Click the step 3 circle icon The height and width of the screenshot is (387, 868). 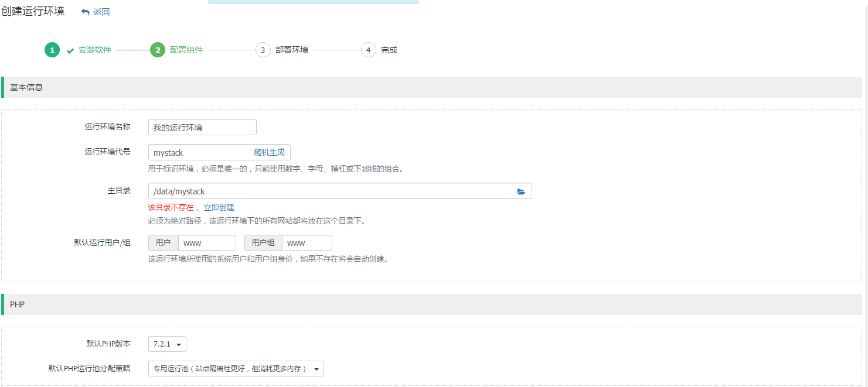(263, 50)
